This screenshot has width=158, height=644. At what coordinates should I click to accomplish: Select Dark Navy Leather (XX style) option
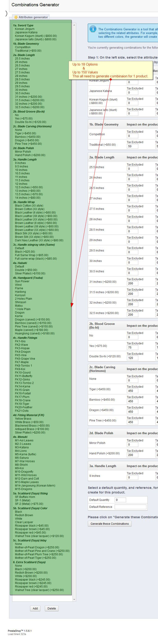pos(39,241)
